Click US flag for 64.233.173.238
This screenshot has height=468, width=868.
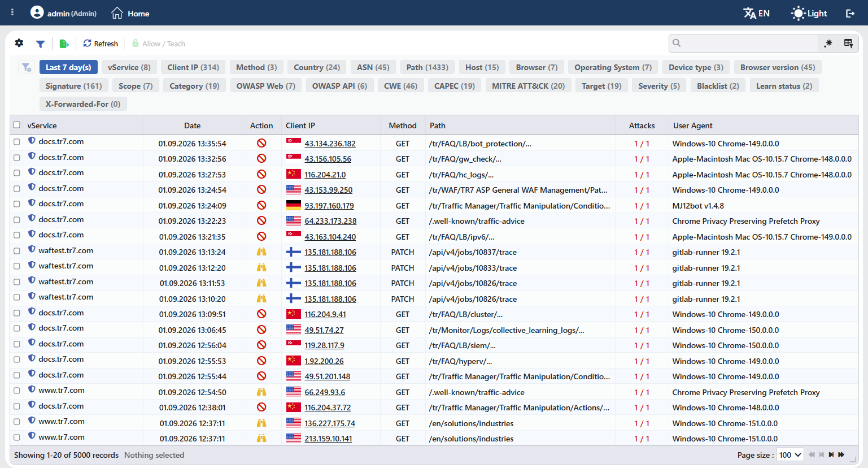pyautogui.click(x=293, y=220)
